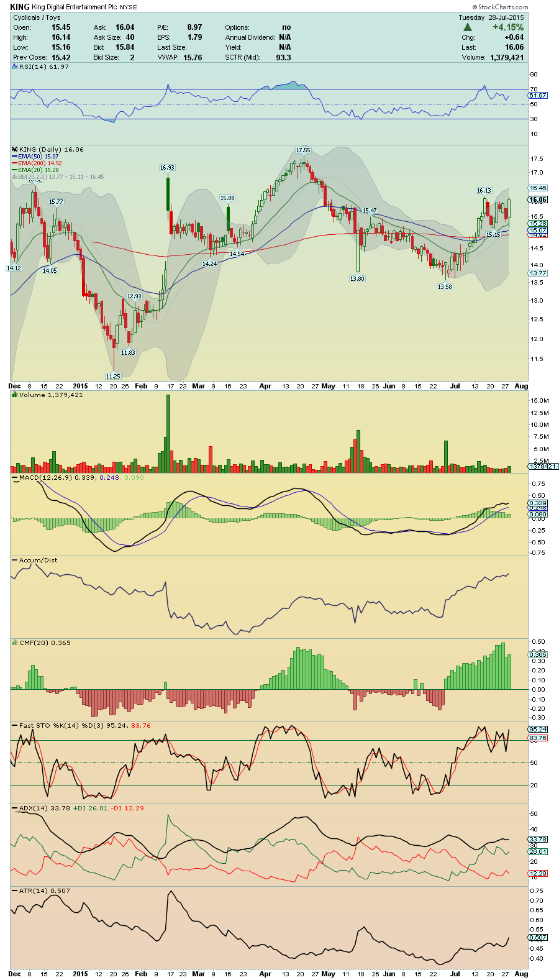
Task: Click the candlestick icon beside KING (Daily)
Action: [x=15, y=149]
